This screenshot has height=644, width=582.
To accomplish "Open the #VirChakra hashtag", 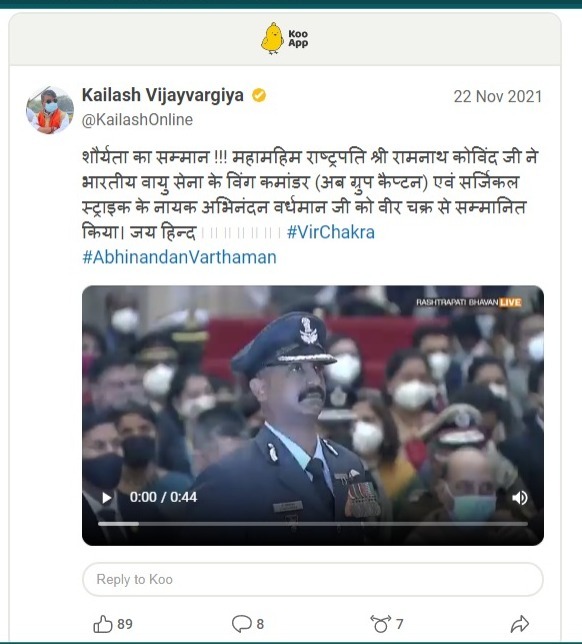I will coord(331,232).
